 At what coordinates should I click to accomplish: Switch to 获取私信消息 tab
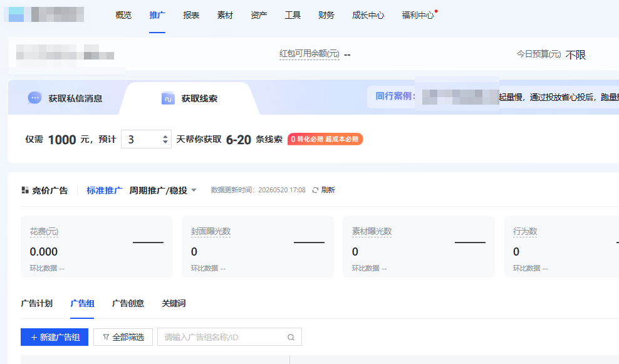(x=66, y=98)
